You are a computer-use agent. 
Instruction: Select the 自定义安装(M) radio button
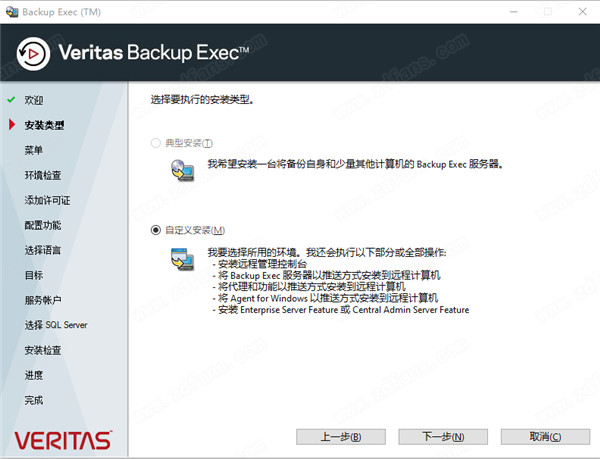tap(155, 230)
